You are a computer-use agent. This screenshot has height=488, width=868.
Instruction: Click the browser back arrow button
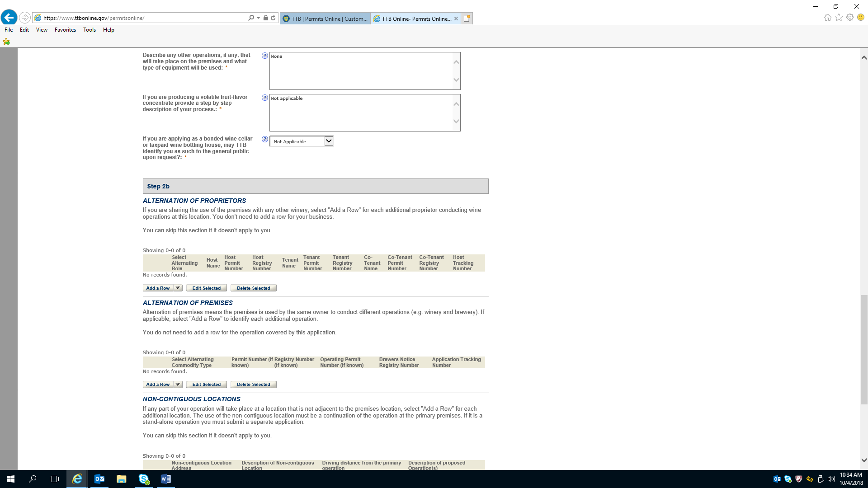click(x=9, y=18)
